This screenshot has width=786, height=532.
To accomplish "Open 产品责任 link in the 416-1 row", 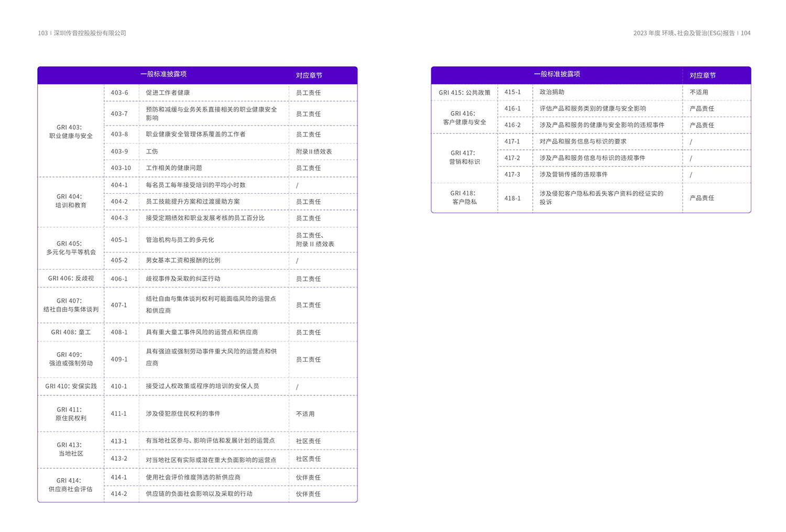I will [x=702, y=108].
